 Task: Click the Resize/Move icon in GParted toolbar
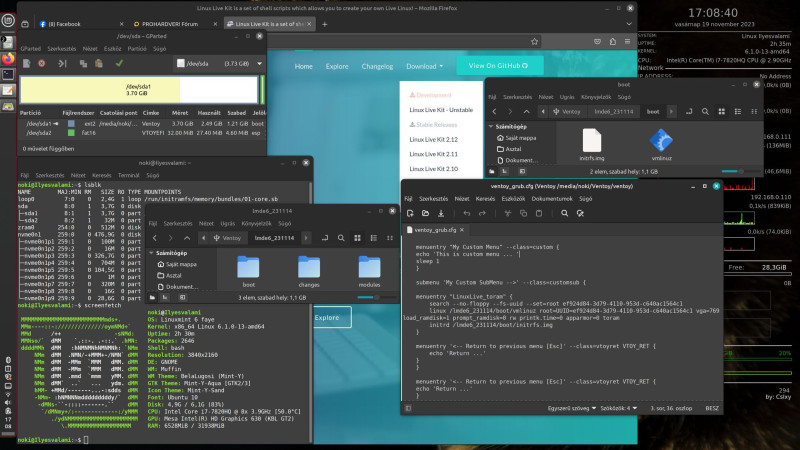pyautogui.click(x=62, y=64)
